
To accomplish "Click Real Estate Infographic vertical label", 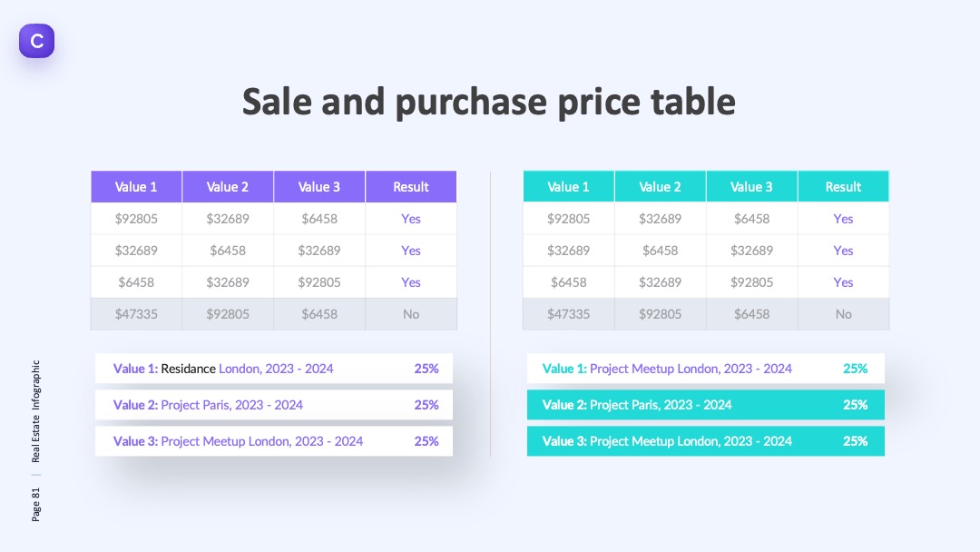I will [x=35, y=411].
